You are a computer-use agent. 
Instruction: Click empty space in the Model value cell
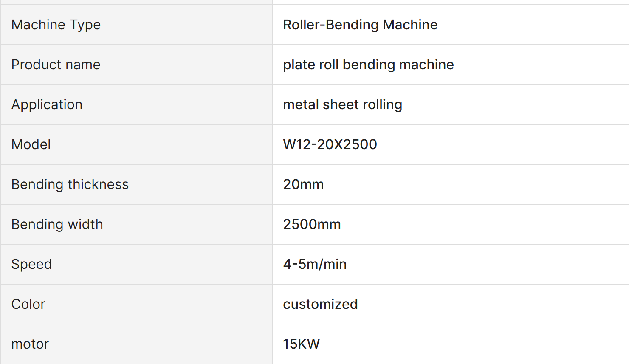501,144
